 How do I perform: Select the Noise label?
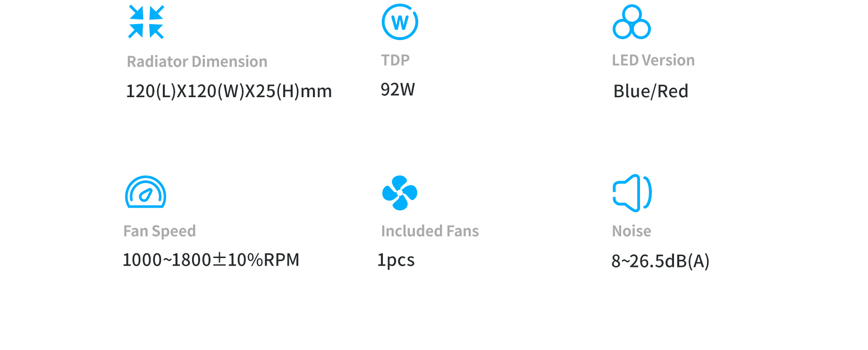[632, 231]
